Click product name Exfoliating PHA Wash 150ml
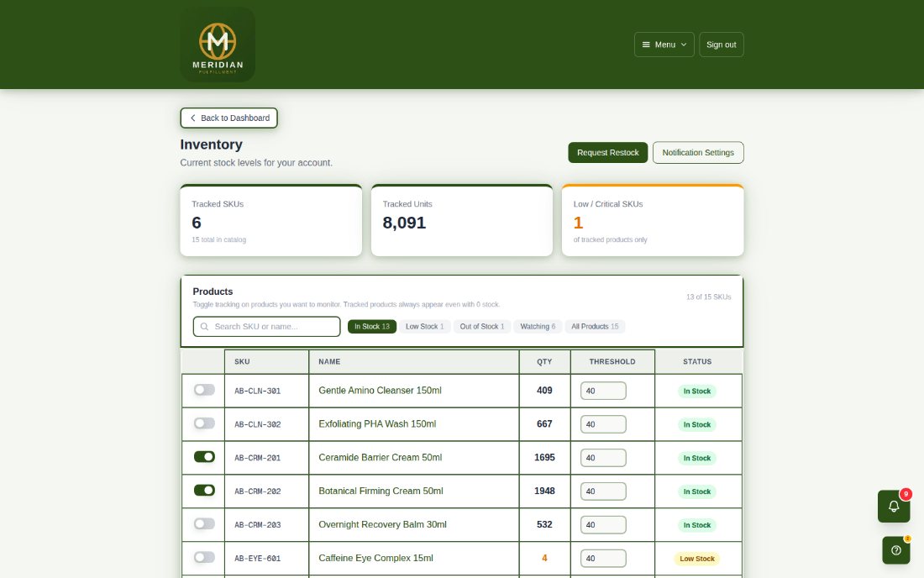The height and width of the screenshot is (578, 924). tap(377, 424)
